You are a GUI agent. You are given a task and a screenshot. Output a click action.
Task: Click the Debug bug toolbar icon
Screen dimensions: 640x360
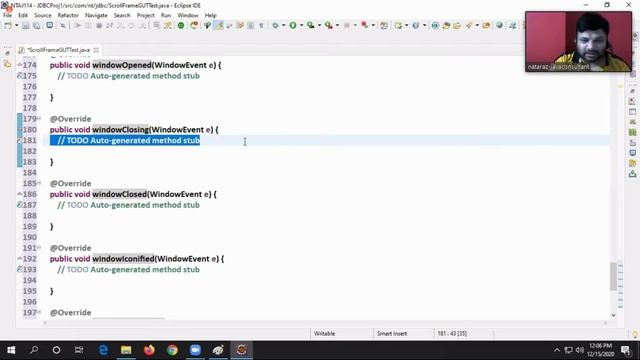click(276, 26)
